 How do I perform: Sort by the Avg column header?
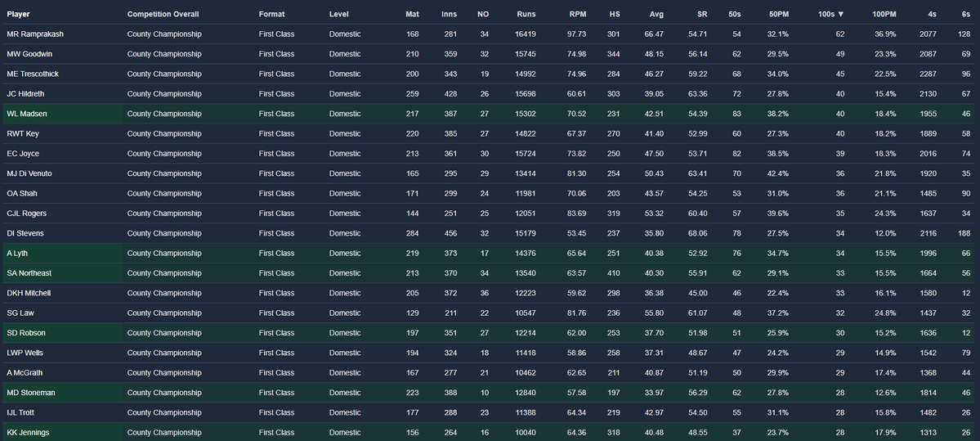click(x=656, y=14)
